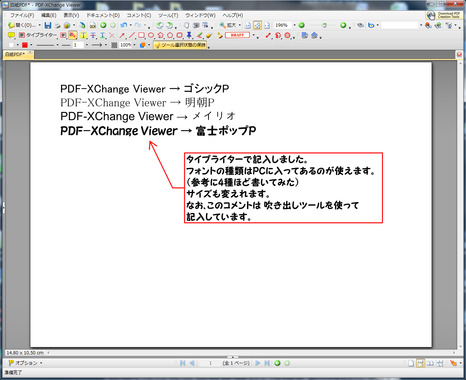Select the strikeout text tool
466x380 pixels.
pos(93,35)
